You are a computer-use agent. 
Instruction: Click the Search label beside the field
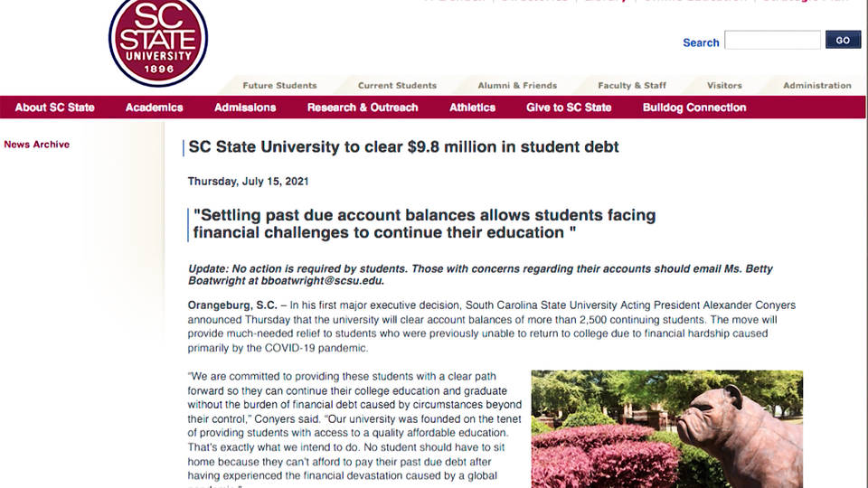coord(701,42)
